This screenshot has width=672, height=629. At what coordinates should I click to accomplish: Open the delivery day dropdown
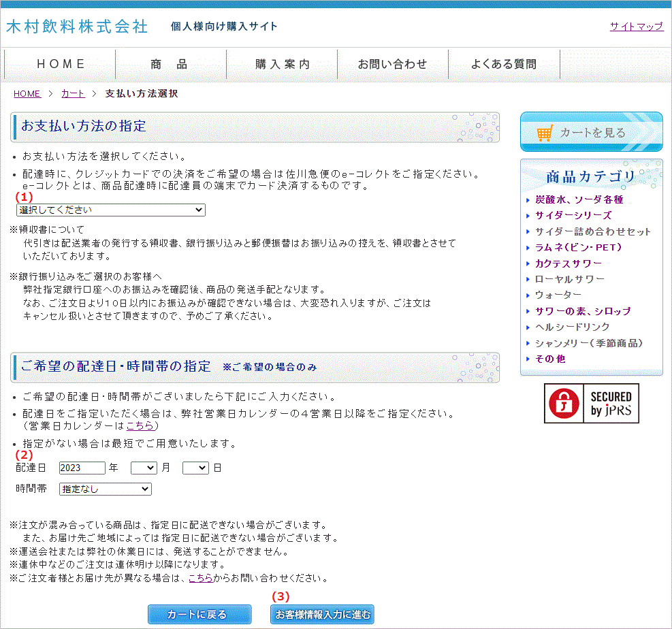coord(195,468)
